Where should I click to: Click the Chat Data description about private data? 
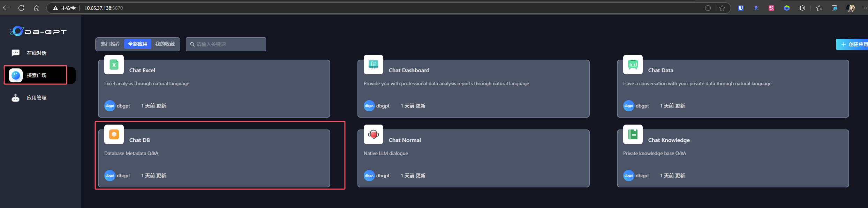[x=697, y=83]
